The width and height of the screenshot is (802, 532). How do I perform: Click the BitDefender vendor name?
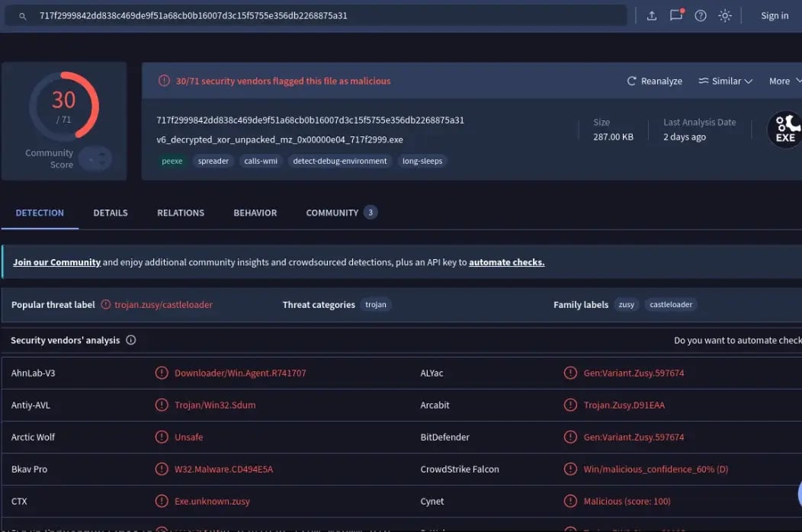tap(444, 437)
